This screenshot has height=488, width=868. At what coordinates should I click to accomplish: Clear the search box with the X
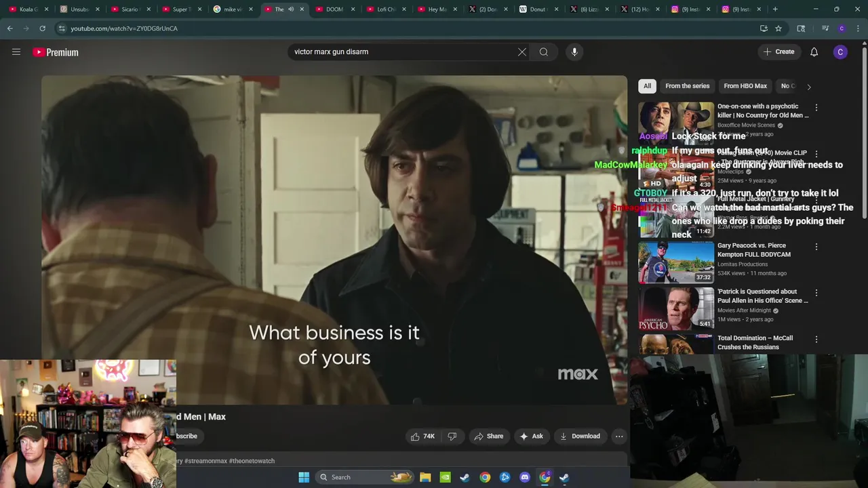coord(522,52)
